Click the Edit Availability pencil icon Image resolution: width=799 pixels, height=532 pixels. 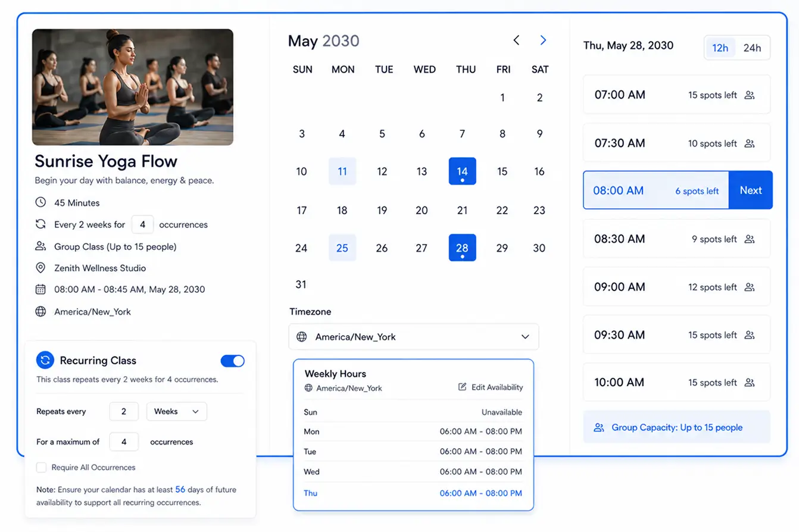463,387
